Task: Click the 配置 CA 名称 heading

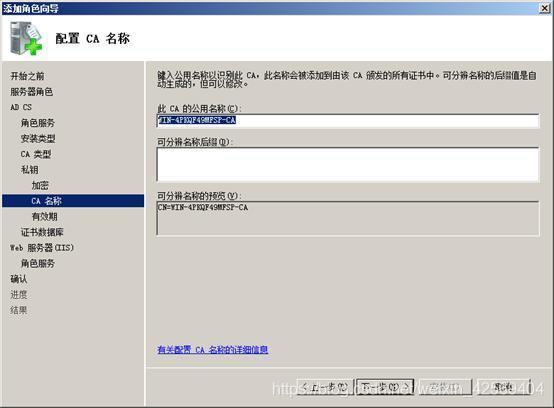Action: click(93, 38)
